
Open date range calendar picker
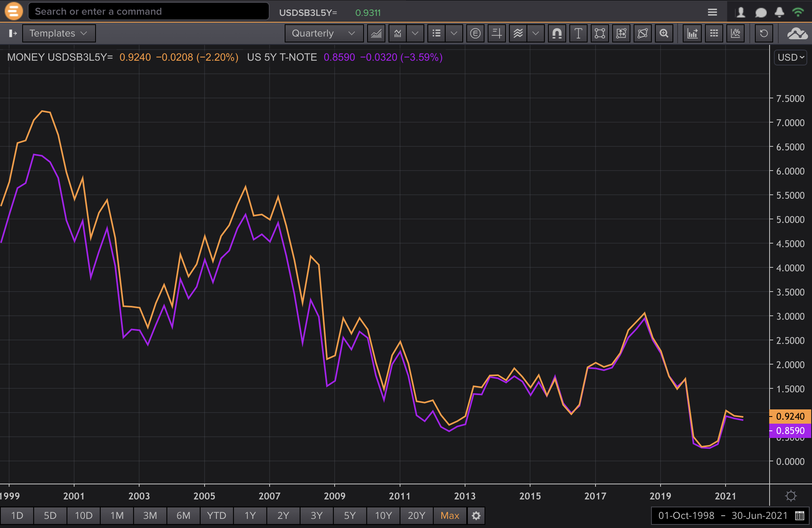tap(799, 515)
